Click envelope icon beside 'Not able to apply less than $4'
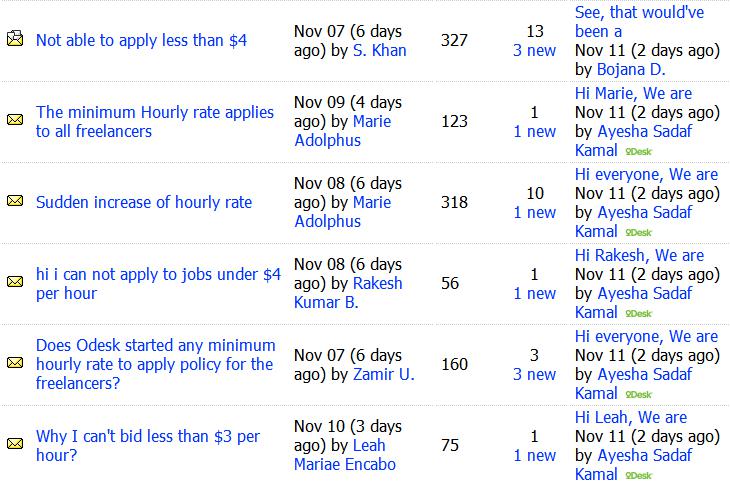This screenshot has height=485, width=730. point(15,39)
